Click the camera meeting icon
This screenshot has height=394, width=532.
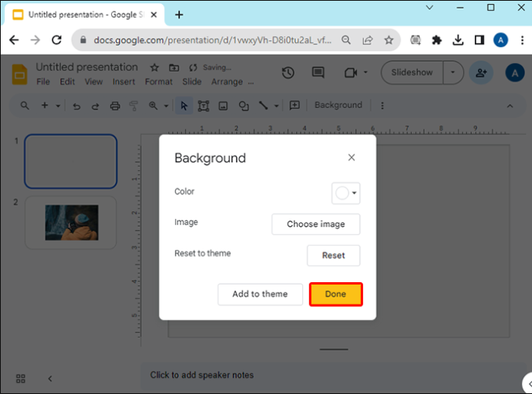351,72
